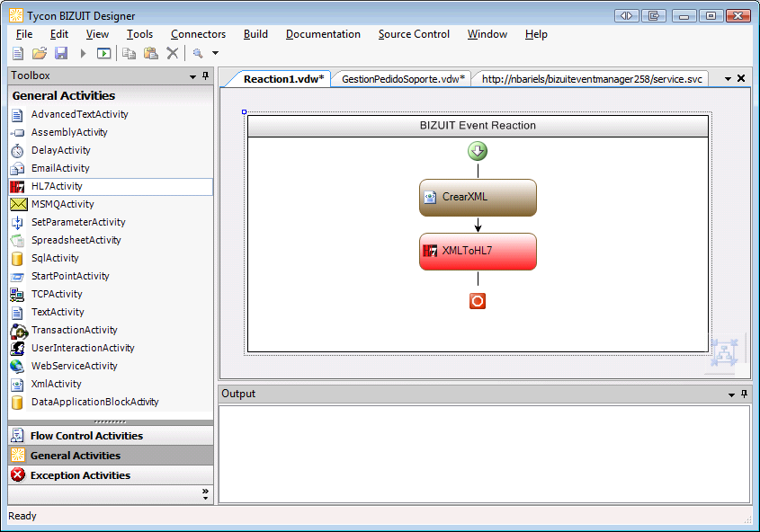Select the XMLToHL7 activity node

pos(478,252)
